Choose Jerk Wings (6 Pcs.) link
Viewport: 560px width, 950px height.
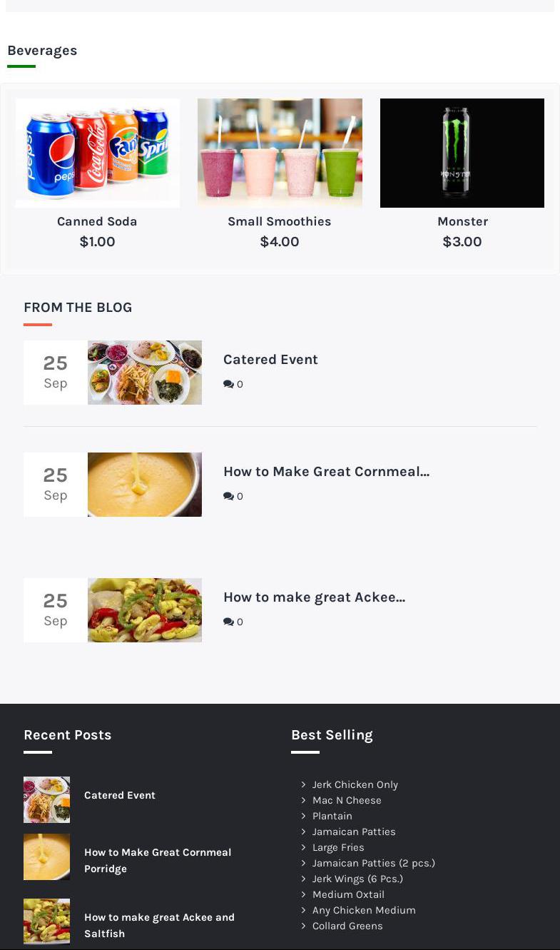click(357, 879)
